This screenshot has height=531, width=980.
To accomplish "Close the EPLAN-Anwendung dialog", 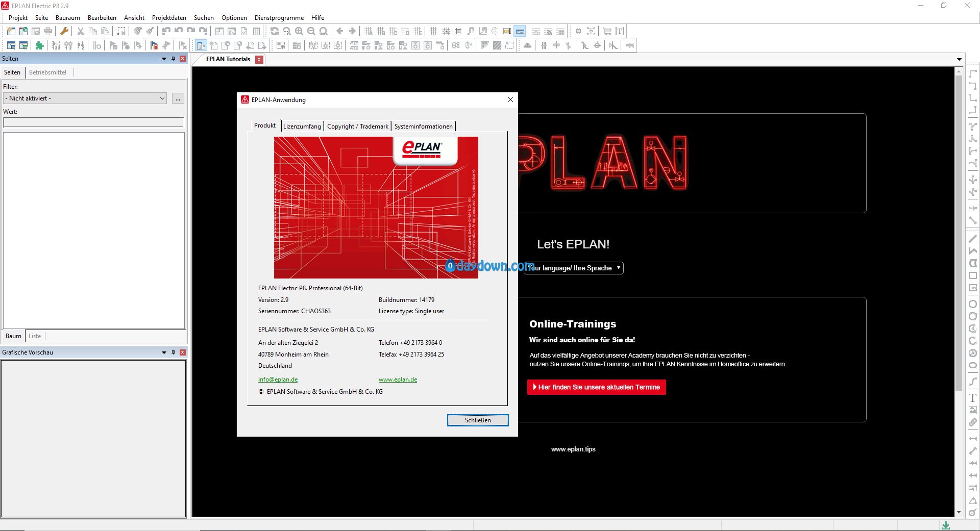I will point(510,100).
